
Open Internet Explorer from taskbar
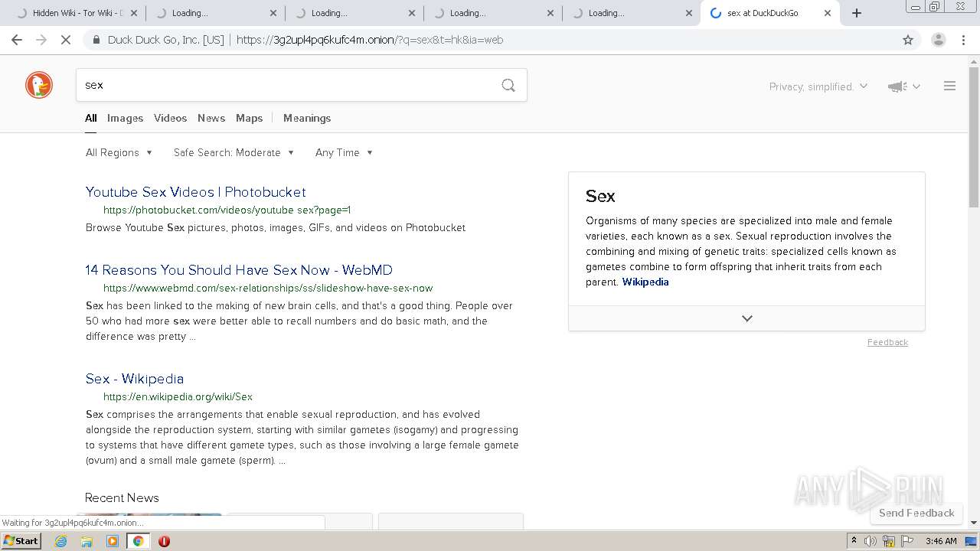tap(61, 541)
